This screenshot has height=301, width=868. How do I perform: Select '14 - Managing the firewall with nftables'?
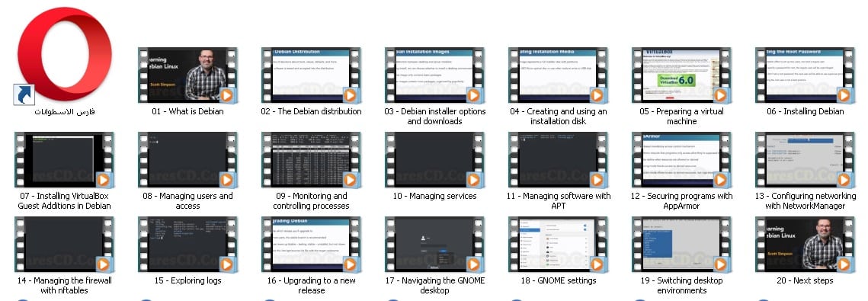[64, 245]
